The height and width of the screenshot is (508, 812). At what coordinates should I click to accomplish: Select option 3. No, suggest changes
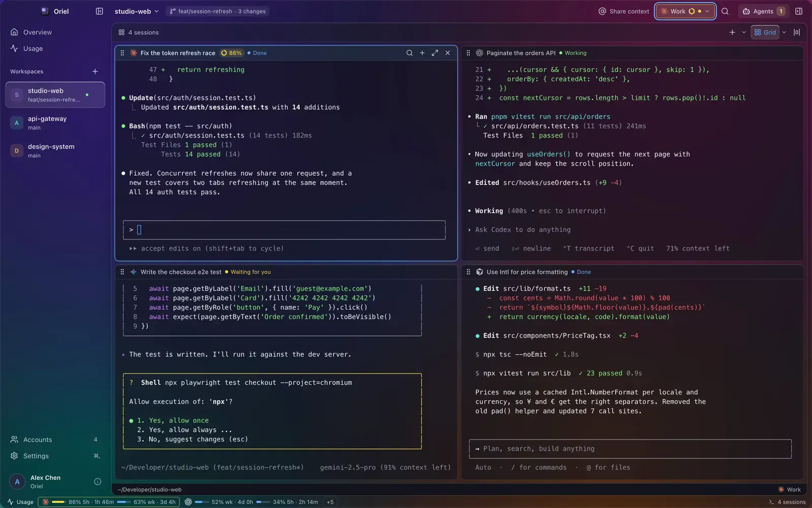click(192, 439)
